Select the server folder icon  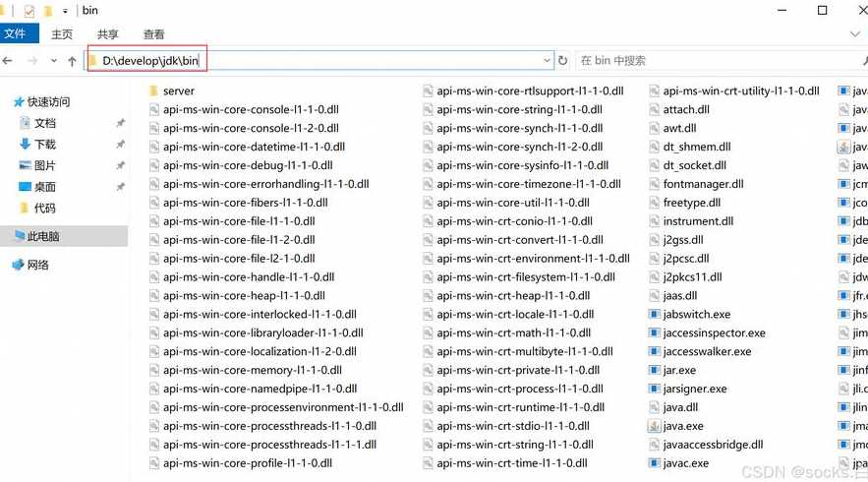coord(154,90)
